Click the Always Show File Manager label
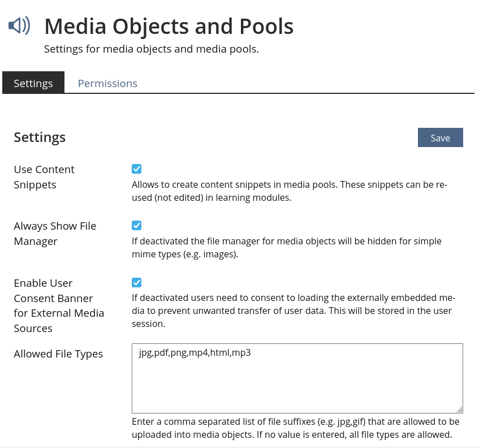 tap(55, 234)
